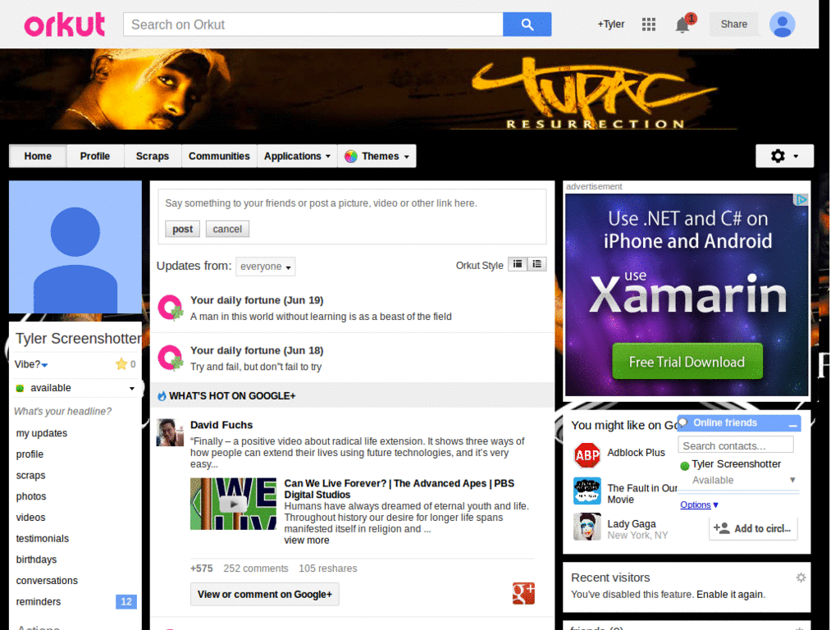Screen dimensions: 840x630
Task: Click the Jun 19 fortune icon
Action: (x=171, y=308)
